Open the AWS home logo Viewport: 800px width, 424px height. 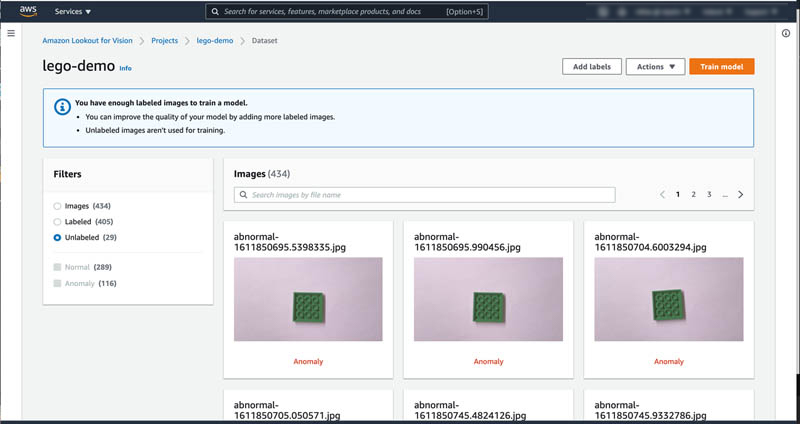(28, 11)
